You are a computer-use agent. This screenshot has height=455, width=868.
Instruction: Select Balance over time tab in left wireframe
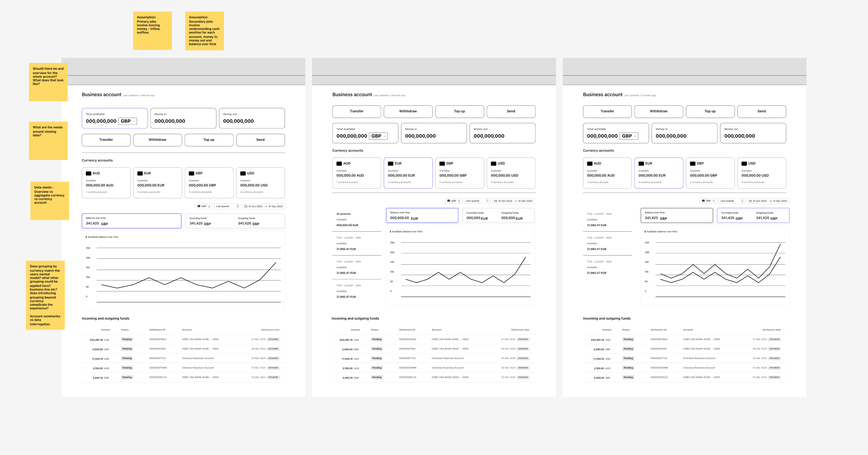point(132,221)
